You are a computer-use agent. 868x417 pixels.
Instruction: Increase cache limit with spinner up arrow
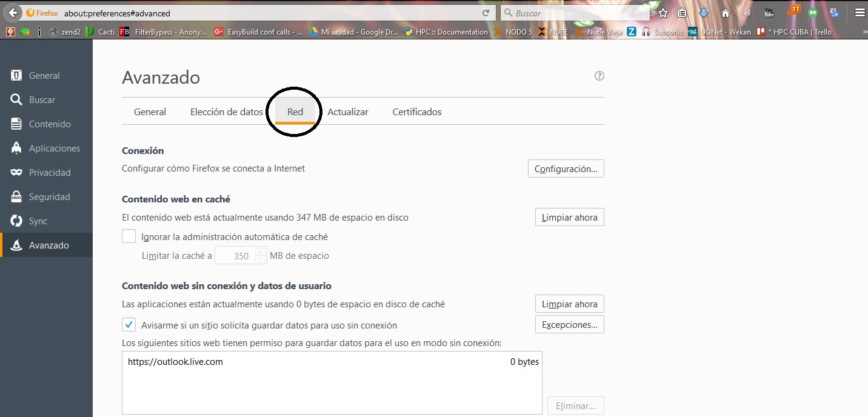(261, 252)
